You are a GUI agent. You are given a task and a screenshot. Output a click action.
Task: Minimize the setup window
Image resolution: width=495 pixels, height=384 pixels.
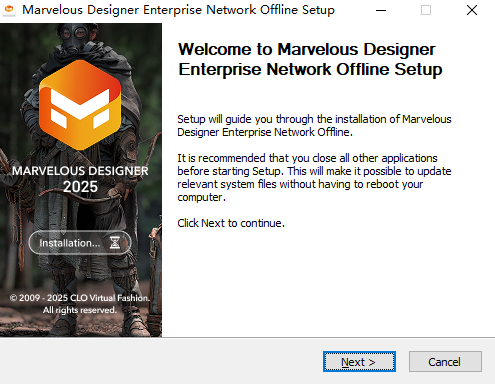(x=381, y=10)
